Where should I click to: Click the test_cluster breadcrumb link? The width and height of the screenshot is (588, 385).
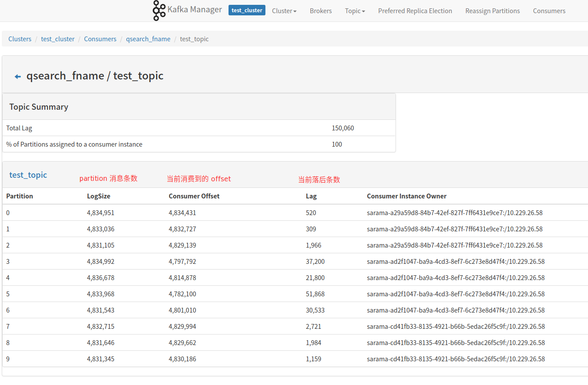[x=58, y=39]
